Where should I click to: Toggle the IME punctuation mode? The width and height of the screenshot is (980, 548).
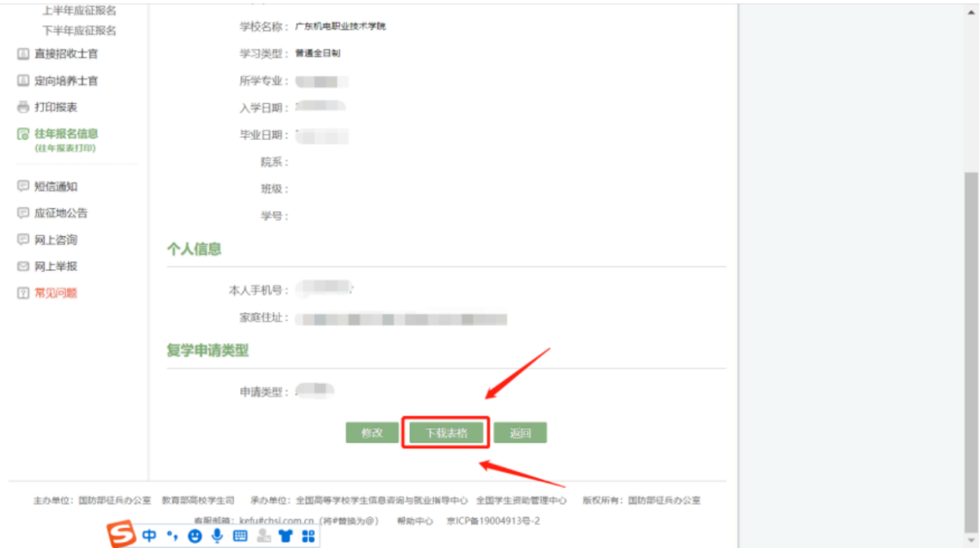(172, 536)
